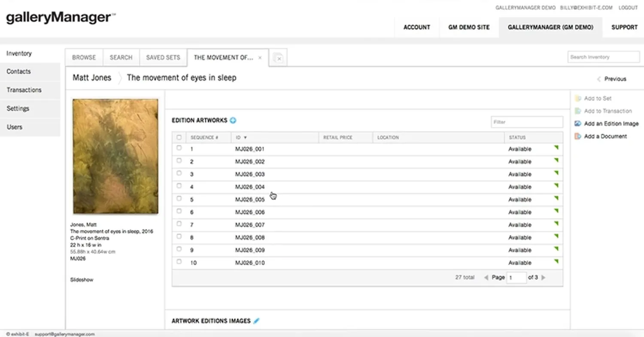644x337 pixels.
Task: Check the box for sequence 5
Action: pyautogui.click(x=179, y=199)
